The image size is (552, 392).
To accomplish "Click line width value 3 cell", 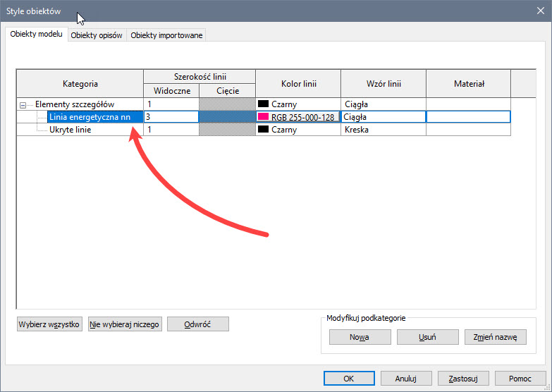I will (x=171, y=117).
